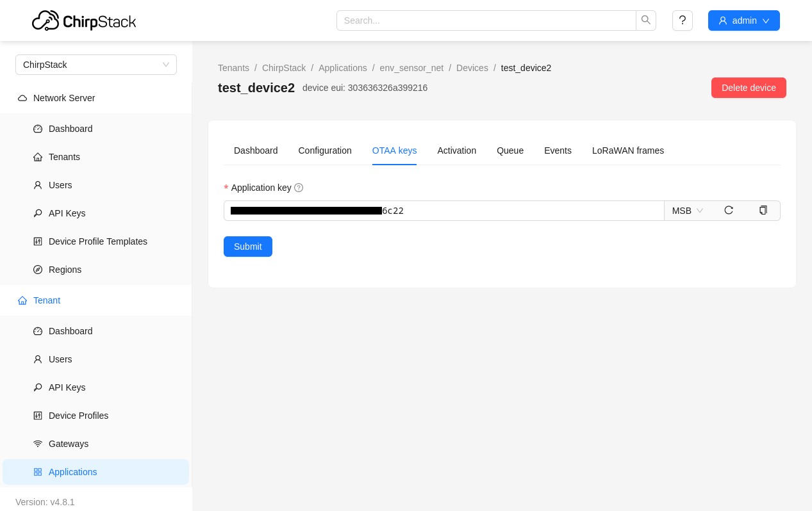This screenshot has width=812, height=511.
Task: Click the Application key help tooltip icon
Action: coord(299,188)
